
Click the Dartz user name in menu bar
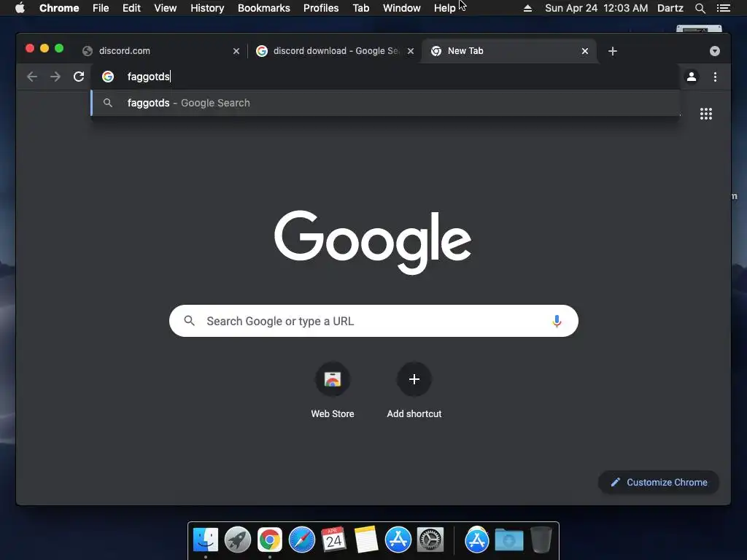[x=670, y=8]
